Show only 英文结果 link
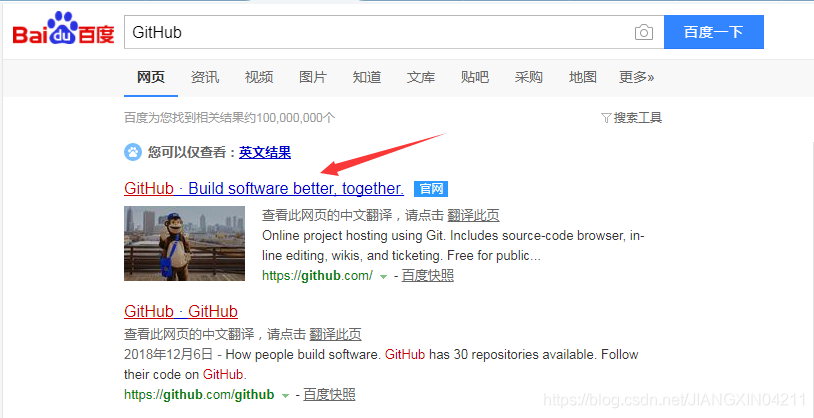Viewport: 814px width, 418px height. point(265,153)
